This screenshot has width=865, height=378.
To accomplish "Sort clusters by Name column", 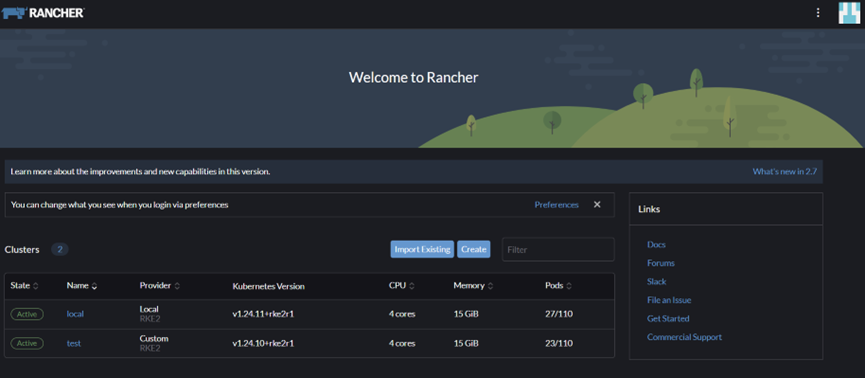I will [x=82, y=286].
